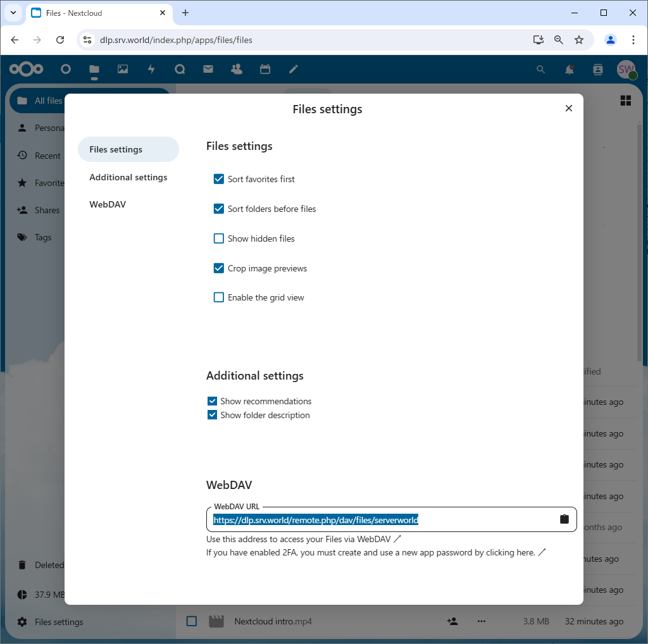Open the Nextcloud logo home link
Viewport: 648px width, 644px height.
point(26,69)
